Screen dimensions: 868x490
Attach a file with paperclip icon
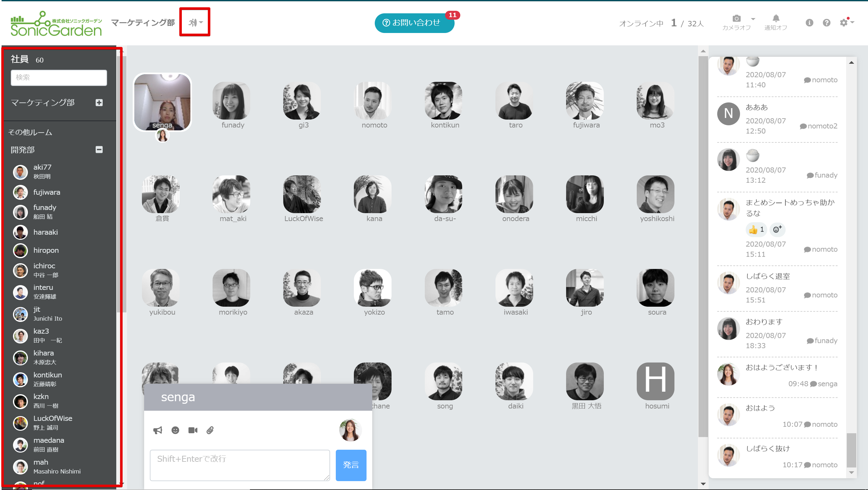[210, 430]
